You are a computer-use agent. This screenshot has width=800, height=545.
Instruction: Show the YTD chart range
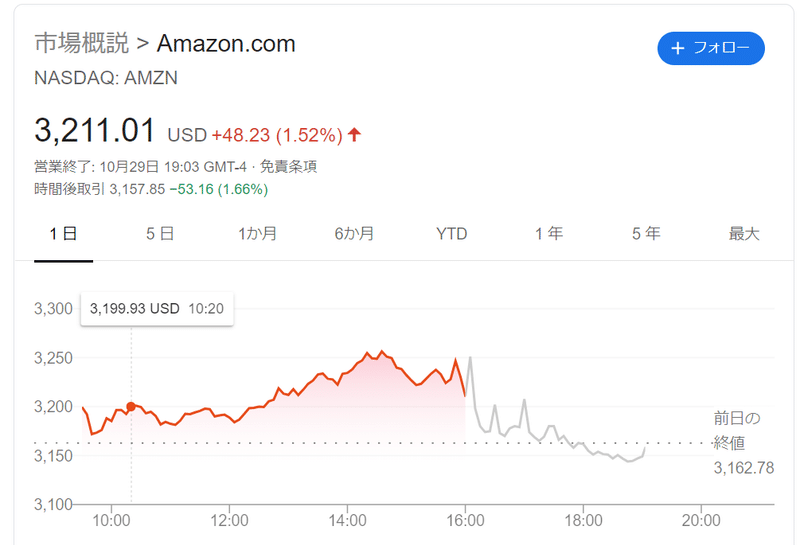[x=452, y=234]
